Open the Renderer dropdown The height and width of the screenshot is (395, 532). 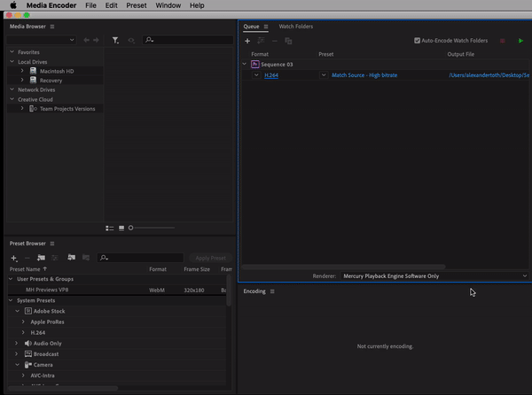pyautogui.click(x=434, y=276)
